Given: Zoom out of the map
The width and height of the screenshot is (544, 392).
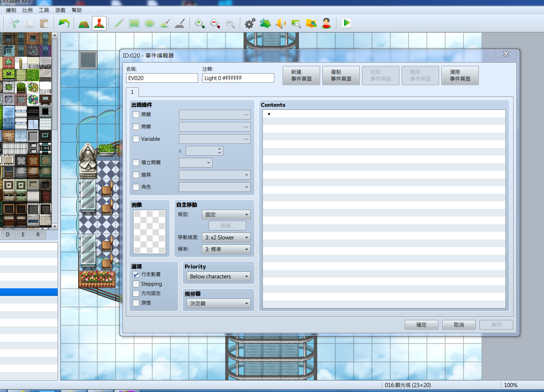Looking at the screenshot, I should pyautogui.click(x=215, y=23).
